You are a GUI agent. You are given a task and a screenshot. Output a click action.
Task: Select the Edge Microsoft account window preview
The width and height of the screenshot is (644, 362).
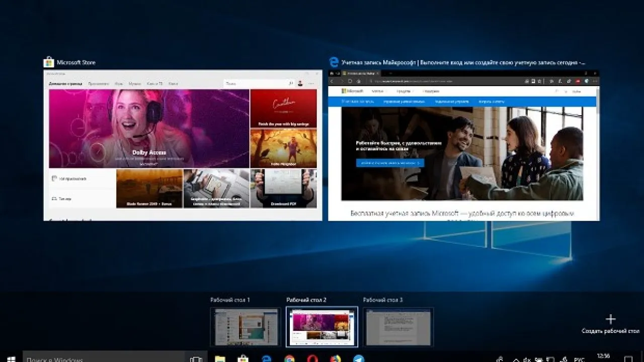pyautogui.click(x=464, y=145)
